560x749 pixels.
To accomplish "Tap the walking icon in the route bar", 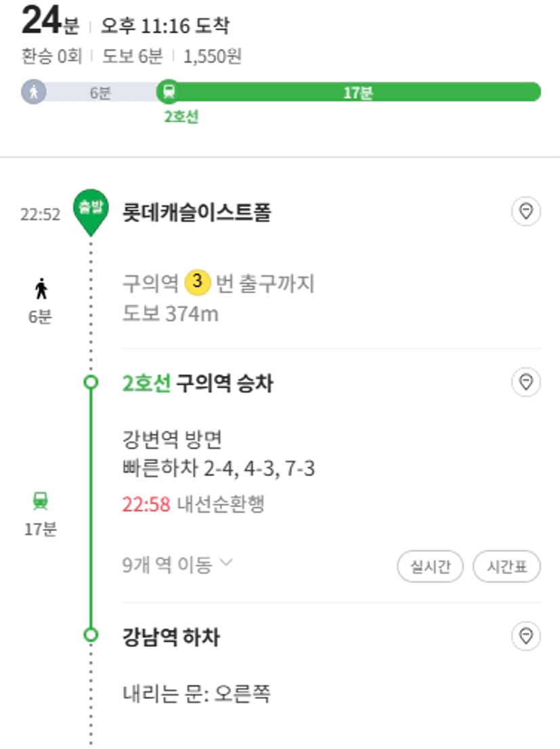I will coord(34,91).
